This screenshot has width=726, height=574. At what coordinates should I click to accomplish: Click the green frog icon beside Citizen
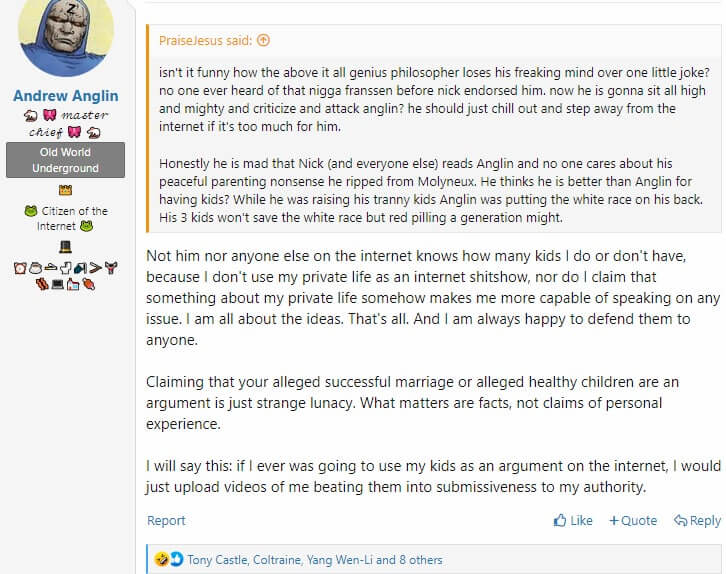[31, 211]
